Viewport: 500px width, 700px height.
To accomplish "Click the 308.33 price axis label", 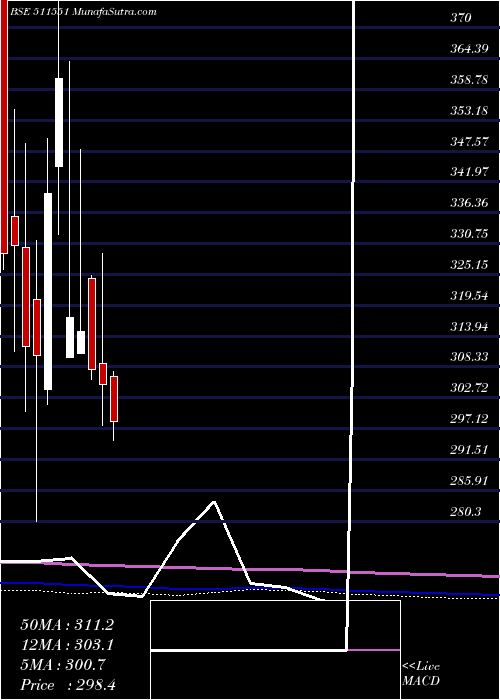I will tap(469, 357).
